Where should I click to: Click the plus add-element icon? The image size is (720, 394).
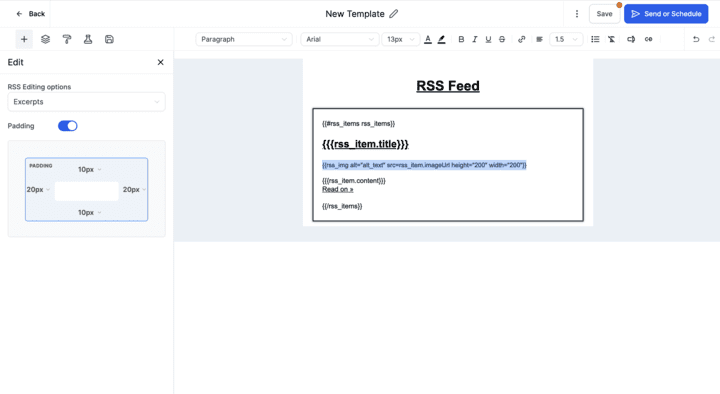pyautogui.click(x=24, y=39)
